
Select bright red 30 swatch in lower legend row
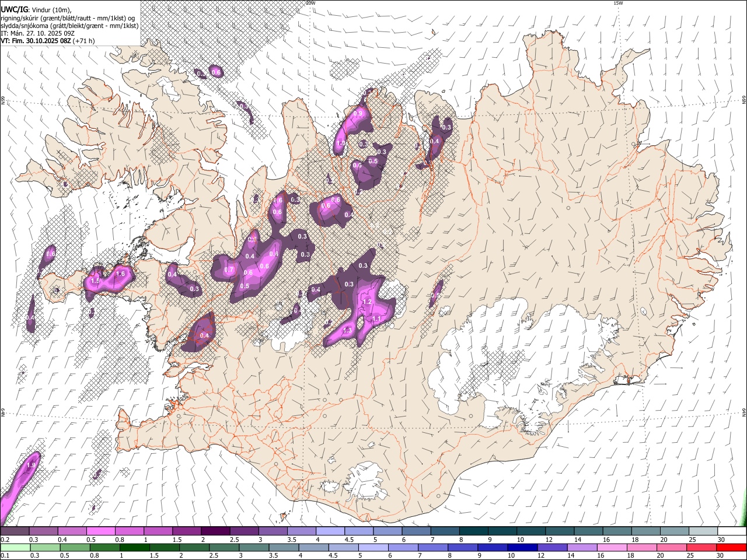click(x=732, y=547)
